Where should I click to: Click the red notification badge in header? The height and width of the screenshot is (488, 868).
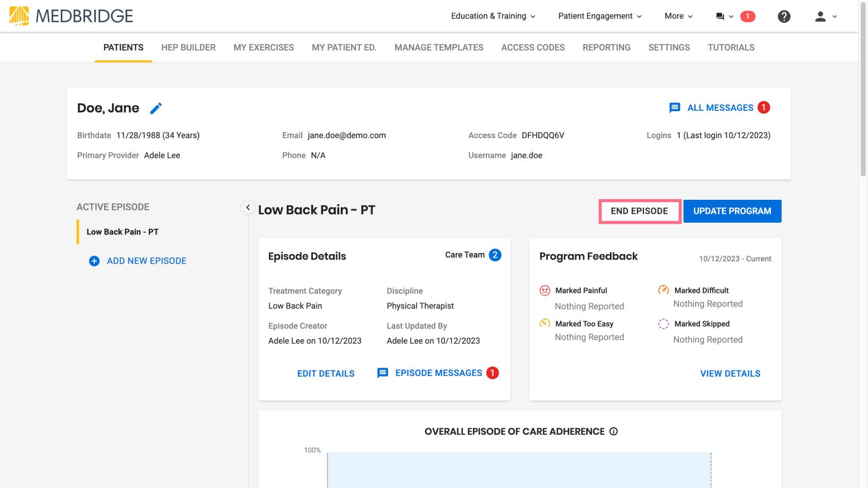click(748, 16)
